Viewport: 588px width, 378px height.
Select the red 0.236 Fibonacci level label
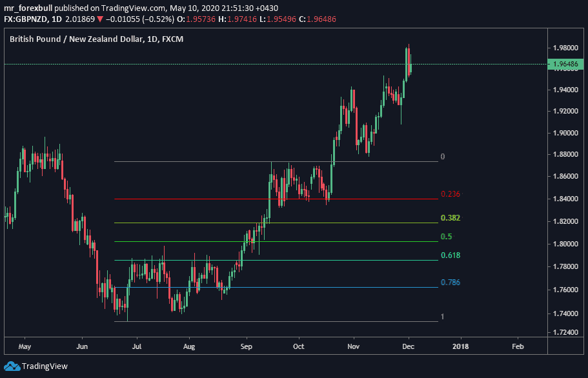tap(450, 194)
